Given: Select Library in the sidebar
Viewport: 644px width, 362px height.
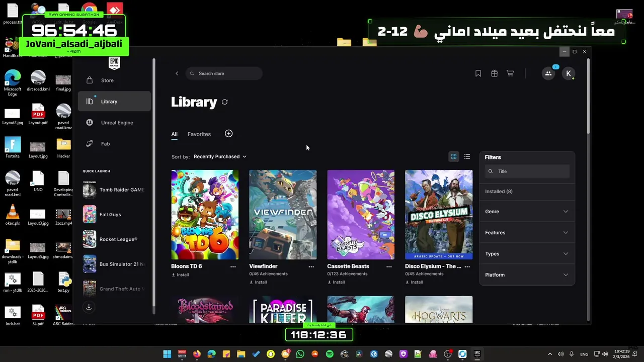Looking at the screenshot, I should click(114, 102).
